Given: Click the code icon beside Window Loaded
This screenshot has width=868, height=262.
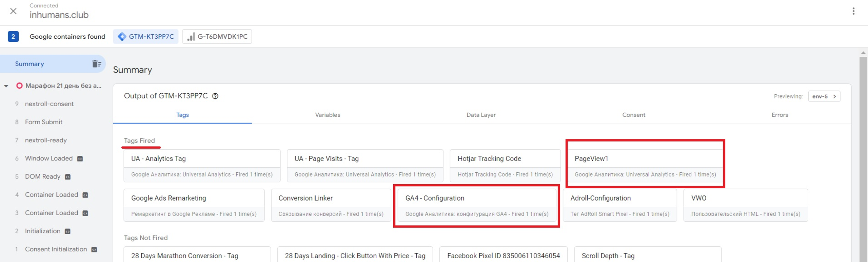Looking at the screenshot, I should [x=80, y=158].
